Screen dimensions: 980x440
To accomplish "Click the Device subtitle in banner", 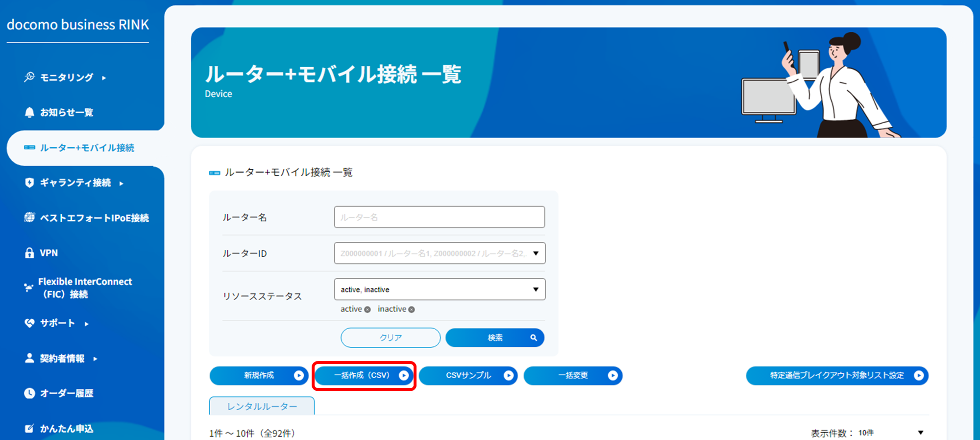I will (219, 94).
